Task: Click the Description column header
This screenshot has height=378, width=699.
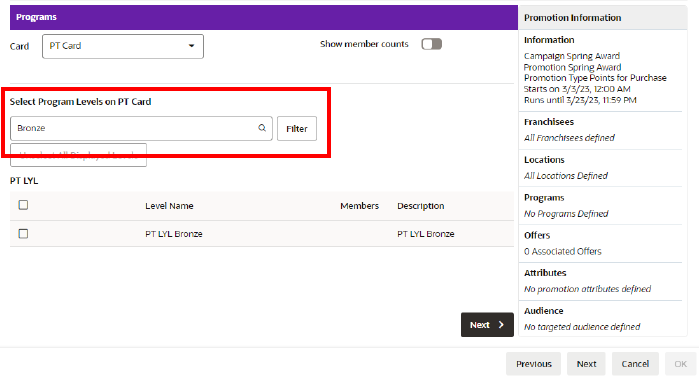Action: point(421,206)
